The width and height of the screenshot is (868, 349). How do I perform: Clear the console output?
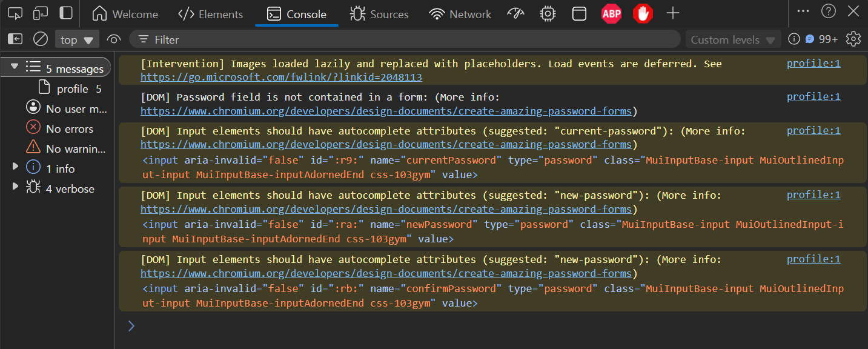click(41, 39)
